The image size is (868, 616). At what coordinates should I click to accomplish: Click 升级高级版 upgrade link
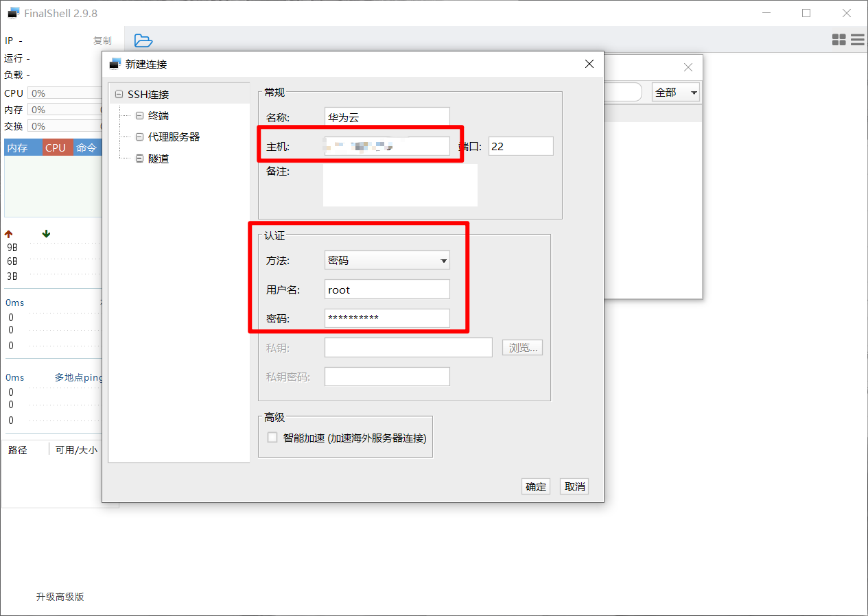(x=60, y=597)
